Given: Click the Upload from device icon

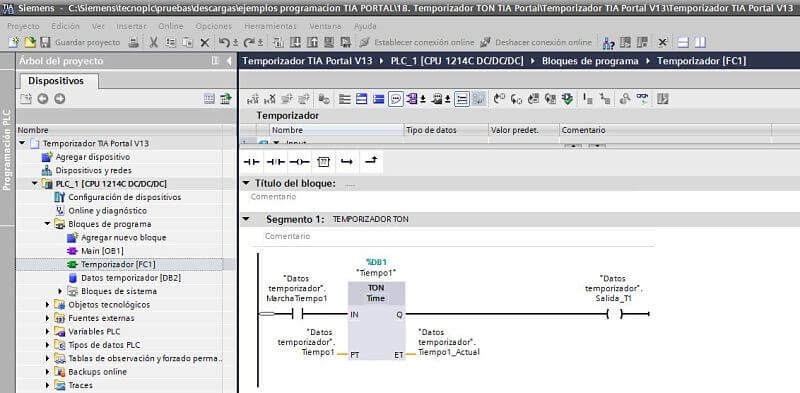Looking at the screenshot, I should 312,42.
